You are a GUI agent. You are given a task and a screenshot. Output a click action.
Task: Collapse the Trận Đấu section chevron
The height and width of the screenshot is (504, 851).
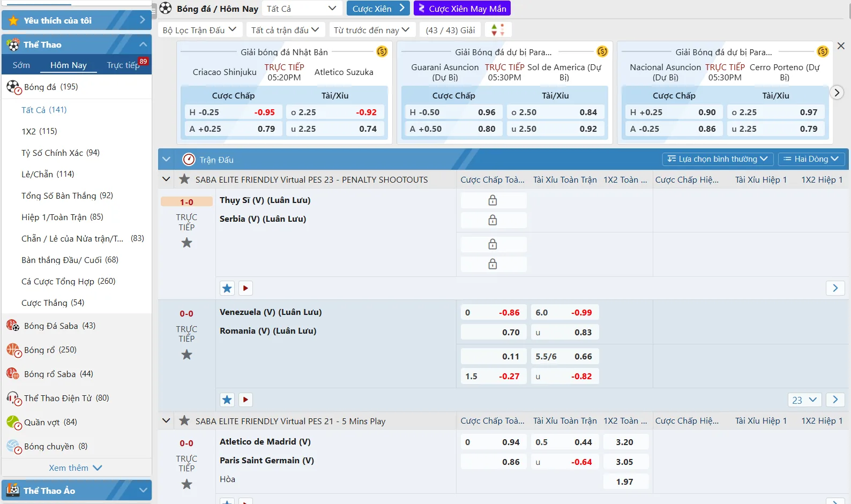click(166, 159)
